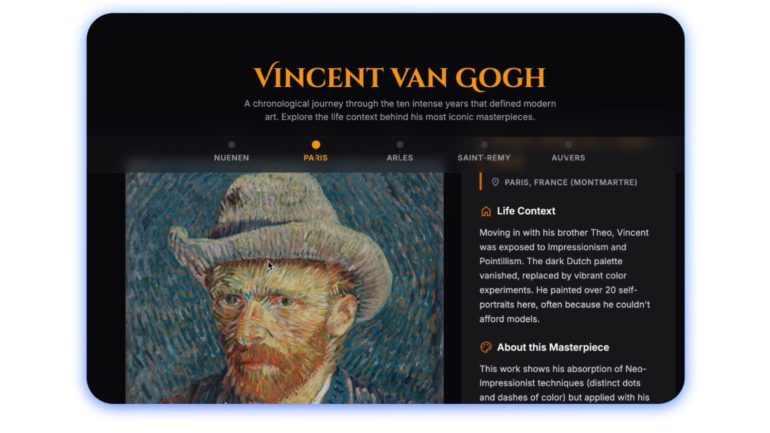The height and width of the screenshot is (433, 770).
Task: Click the About this Masterpiece heading
Action: click(x=553, y=348)
